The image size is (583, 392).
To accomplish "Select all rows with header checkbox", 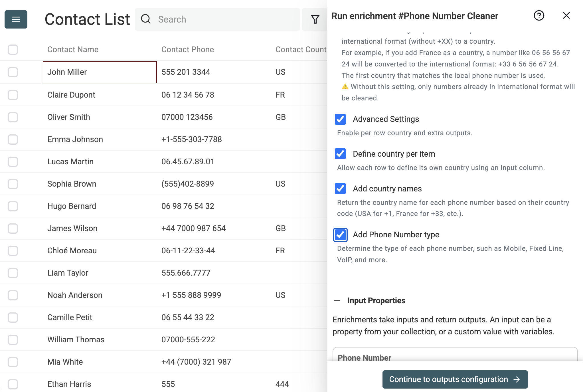I will (x=13, y=50).
